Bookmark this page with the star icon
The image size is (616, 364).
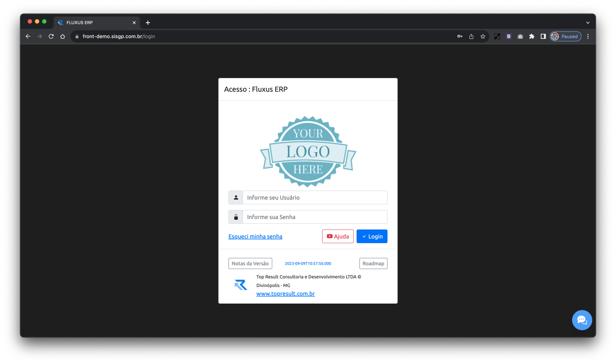(x=483, y=37)
